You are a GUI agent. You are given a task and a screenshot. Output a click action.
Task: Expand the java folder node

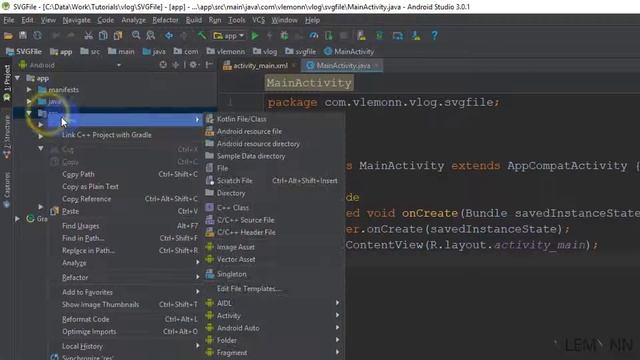(x=29, y=101)
